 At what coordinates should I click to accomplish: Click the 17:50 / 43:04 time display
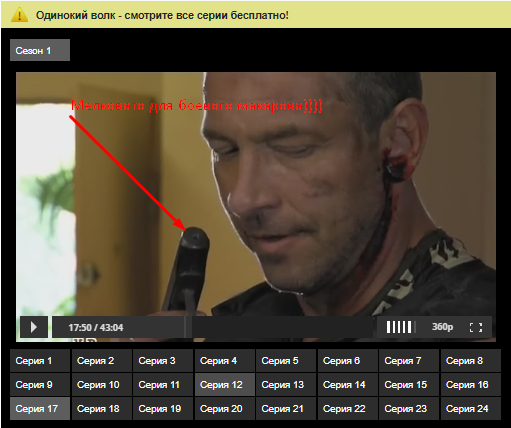tap(96, 327)
